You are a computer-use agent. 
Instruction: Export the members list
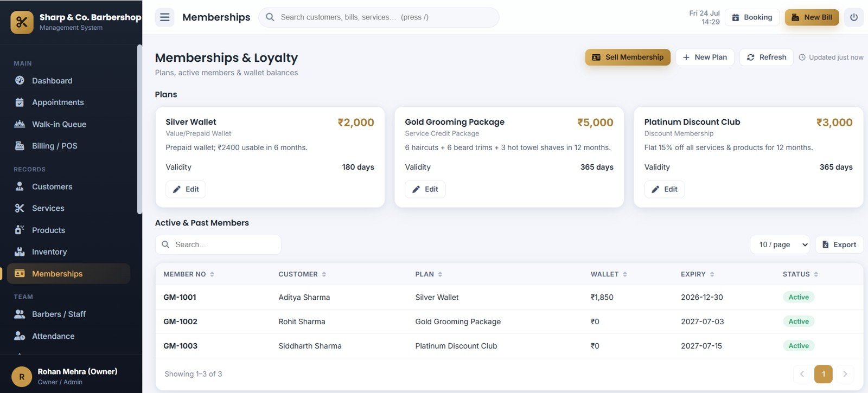click(839, 244)
